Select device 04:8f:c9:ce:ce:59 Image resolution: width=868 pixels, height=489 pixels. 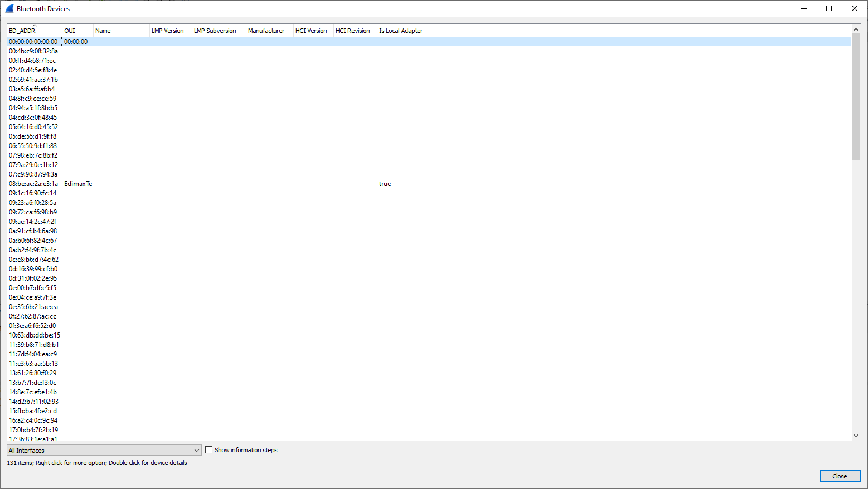pos(32,99)
